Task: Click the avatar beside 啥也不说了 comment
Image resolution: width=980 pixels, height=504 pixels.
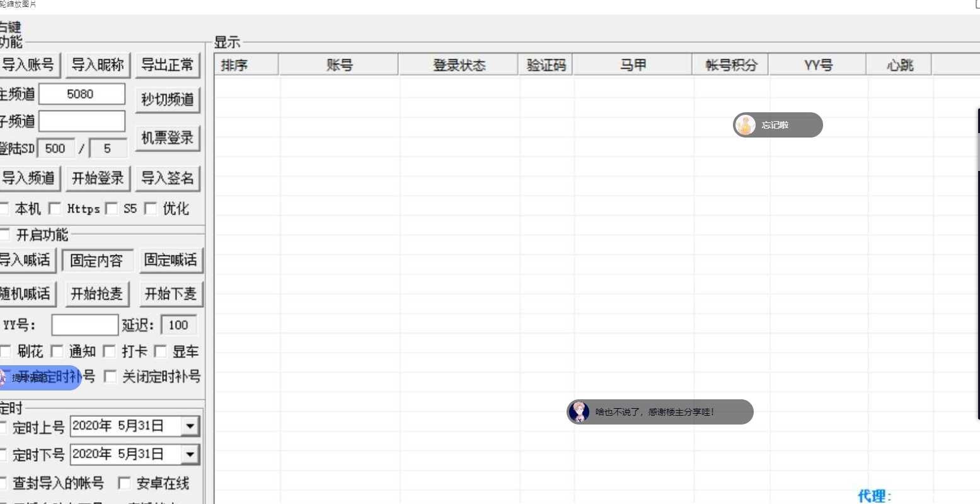Action: click(579, 412)
